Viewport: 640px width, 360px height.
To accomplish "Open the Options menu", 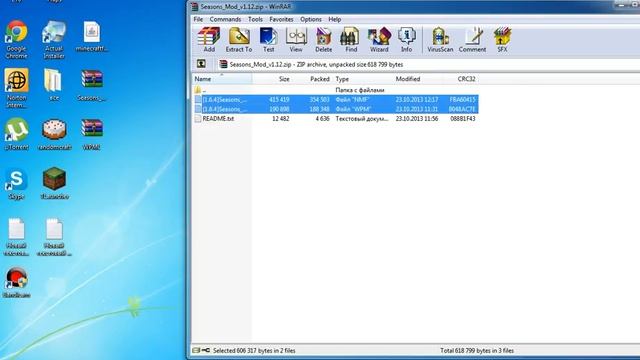I will 311,19.
